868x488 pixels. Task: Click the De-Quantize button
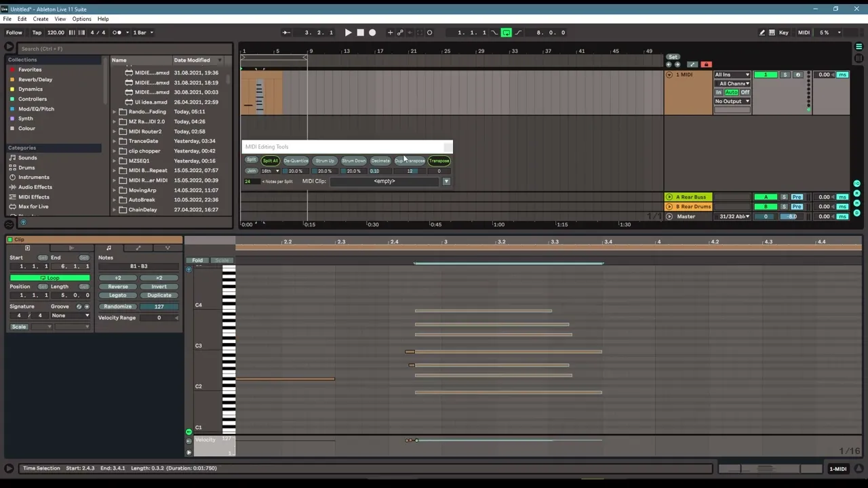[x=296, y=161]
